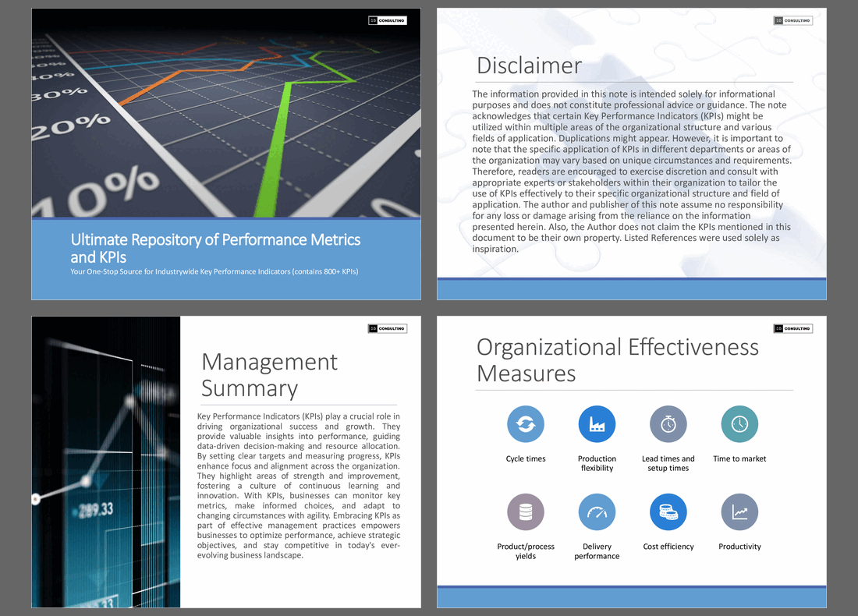Select the Product/process yields database icon
858x616 pixels.
(526, 512)
